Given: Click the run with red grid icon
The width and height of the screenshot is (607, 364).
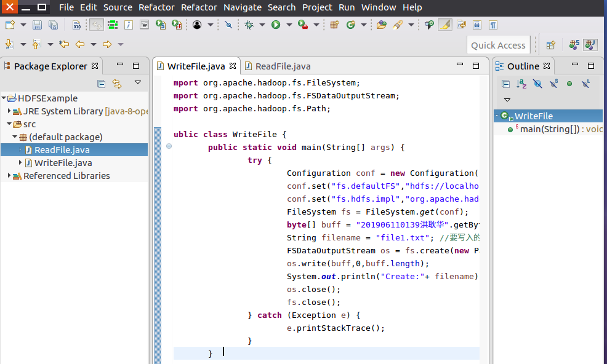Looking at the screenshot, I should point(177,25).
